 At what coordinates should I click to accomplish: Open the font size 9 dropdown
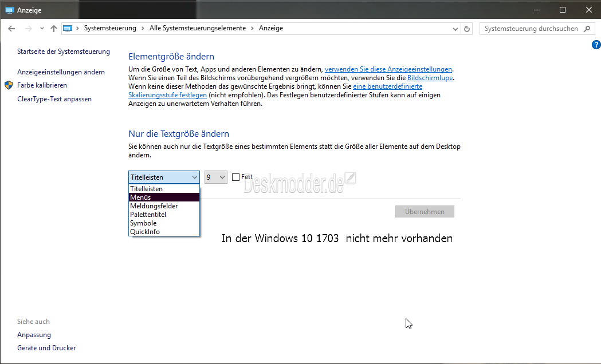(216, 177)
